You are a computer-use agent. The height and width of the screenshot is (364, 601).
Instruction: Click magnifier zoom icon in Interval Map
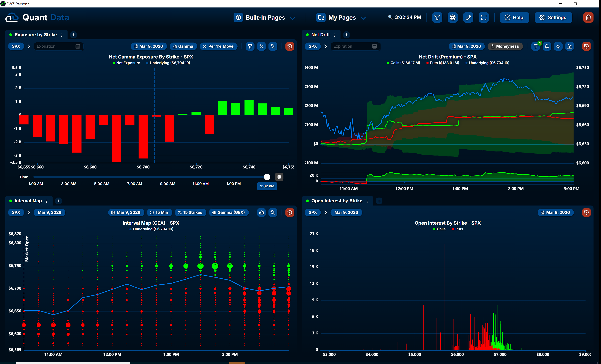tap(273, 212)
